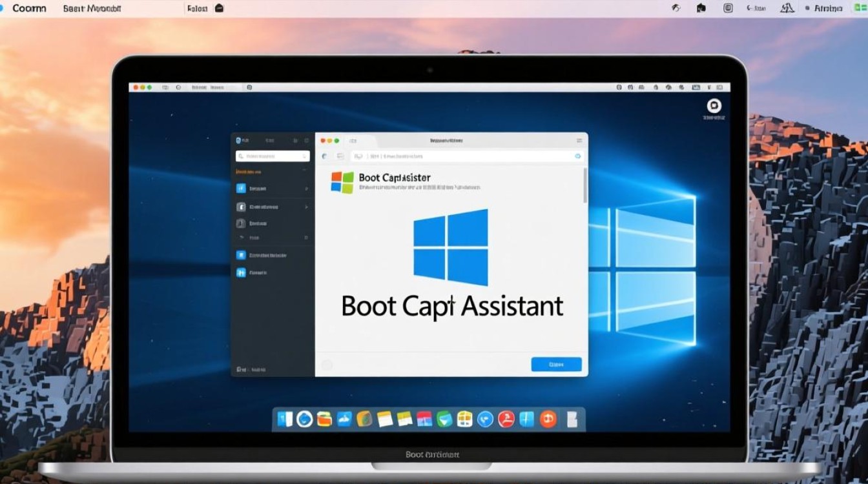The height and width of the screenshot is (484, 868).
Task: Click the circular camera icon near top-right of display
Action: tap(713, 106)
